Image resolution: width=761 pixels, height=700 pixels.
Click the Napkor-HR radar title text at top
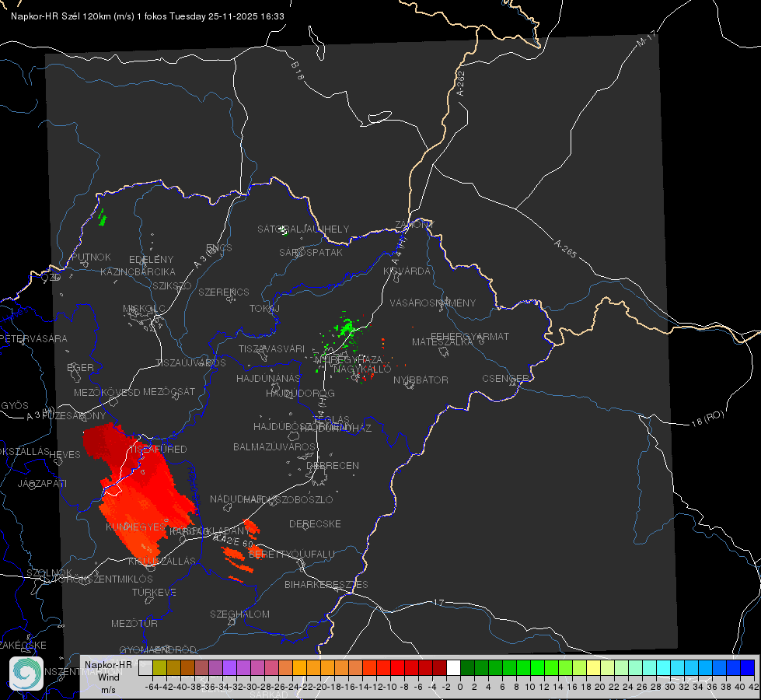148,16
